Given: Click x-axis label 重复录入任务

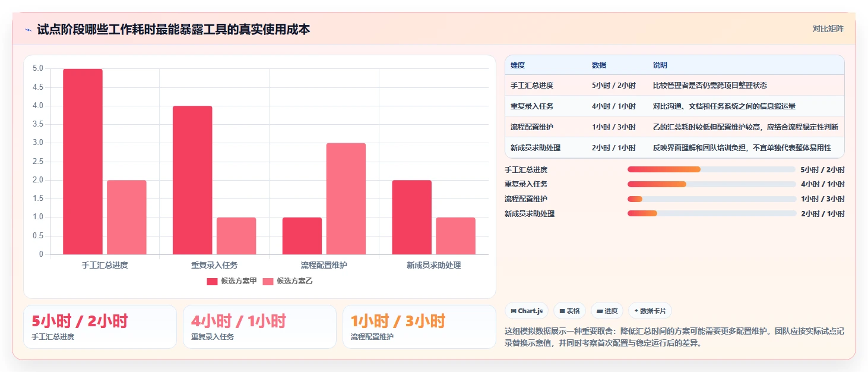Looking at the screenshot, I should tap(214, 265).
